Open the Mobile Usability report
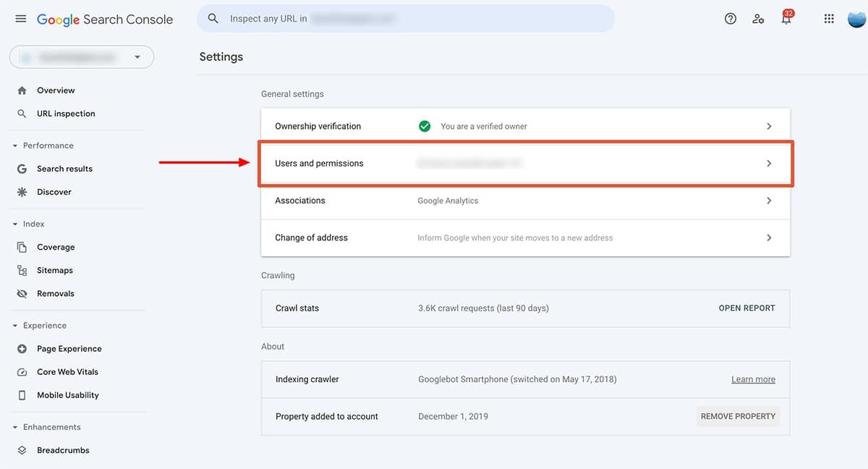868x469 pixels. pos(68,394)
